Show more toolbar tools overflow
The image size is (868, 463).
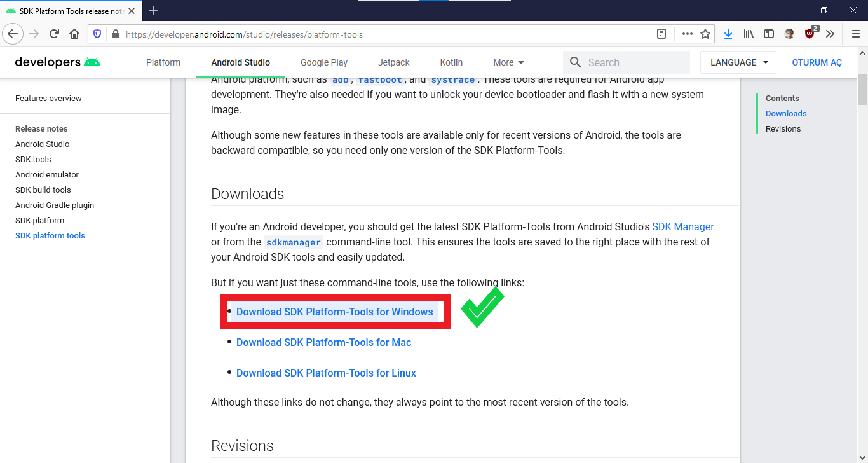pos(830,34)
